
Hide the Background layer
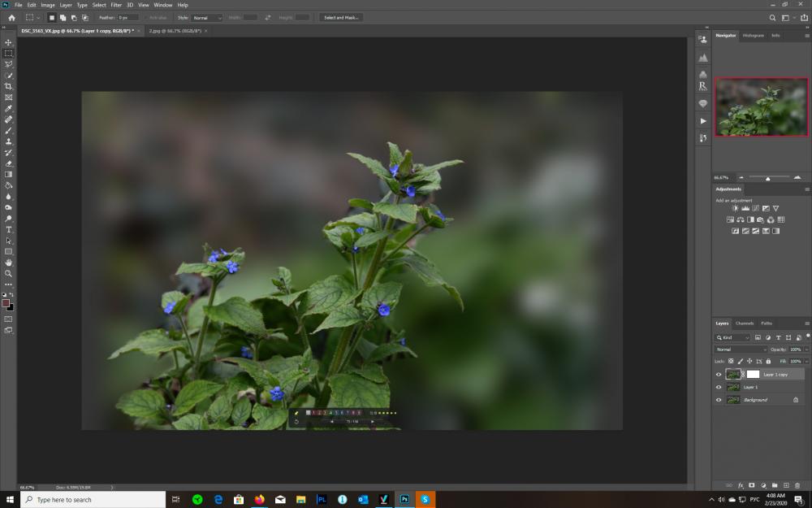[719, 400]
